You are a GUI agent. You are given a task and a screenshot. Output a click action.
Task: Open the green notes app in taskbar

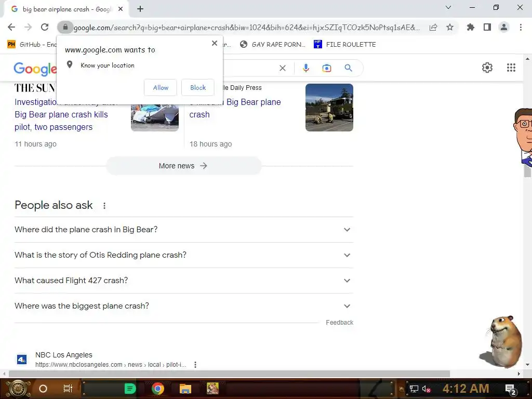pos(130,389)
